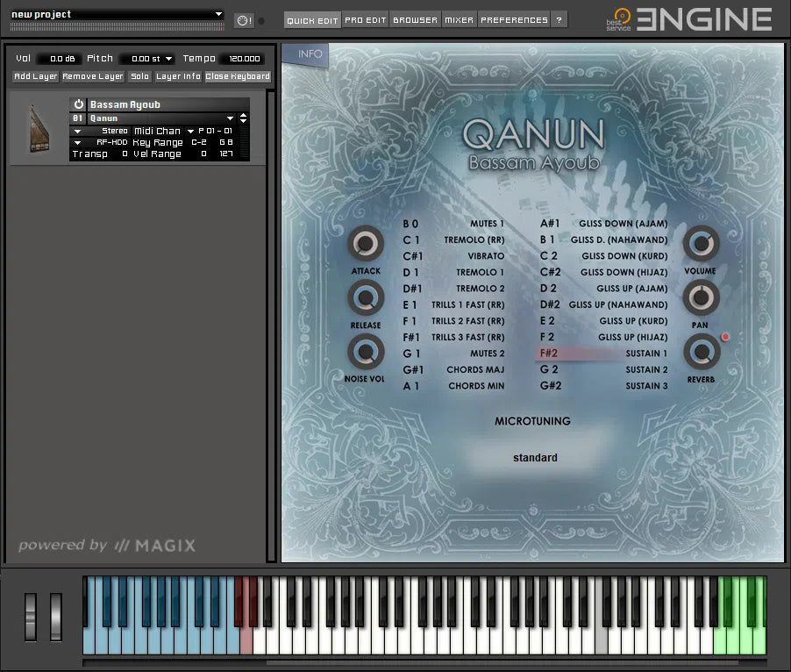Turn the Attack knob
This screenshot has width=791, height=672.
coord(366,244)
